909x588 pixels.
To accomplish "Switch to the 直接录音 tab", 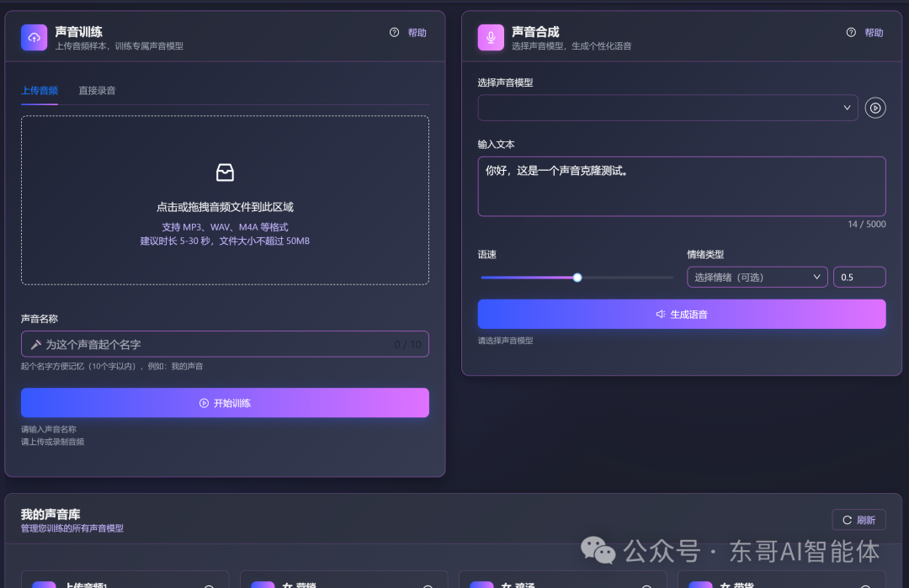I will [97, 90].
